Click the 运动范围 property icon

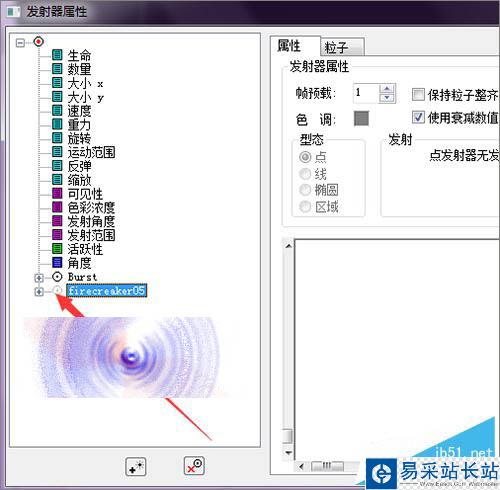pyautogui.click(x=57, y=152)
